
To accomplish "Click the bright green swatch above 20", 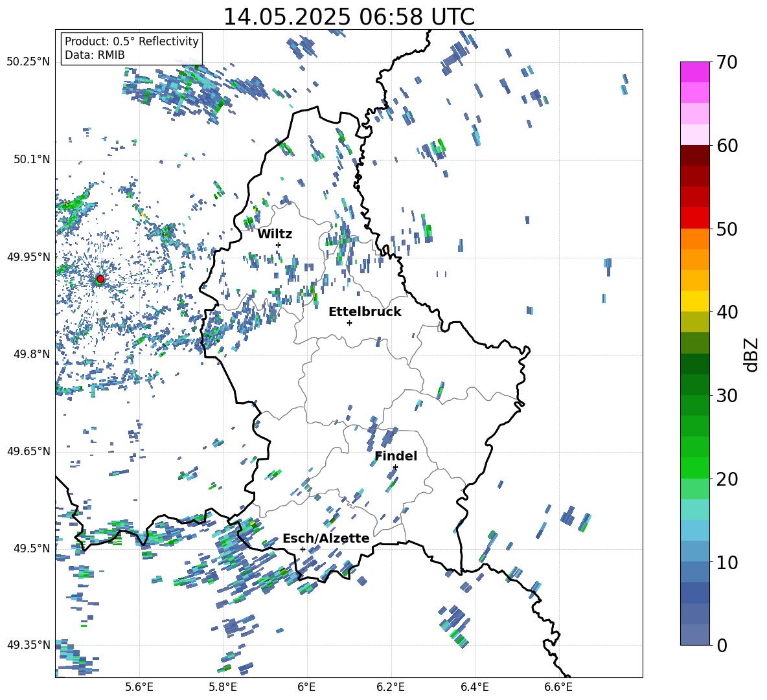I will pyautogui.click(x=694, y=468).
